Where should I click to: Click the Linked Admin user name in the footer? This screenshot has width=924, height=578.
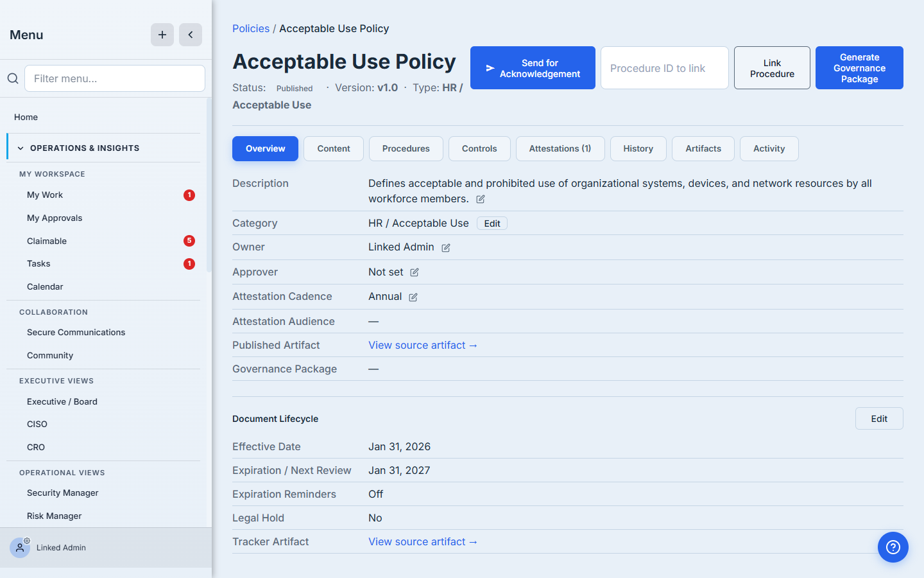pos(62,548)
